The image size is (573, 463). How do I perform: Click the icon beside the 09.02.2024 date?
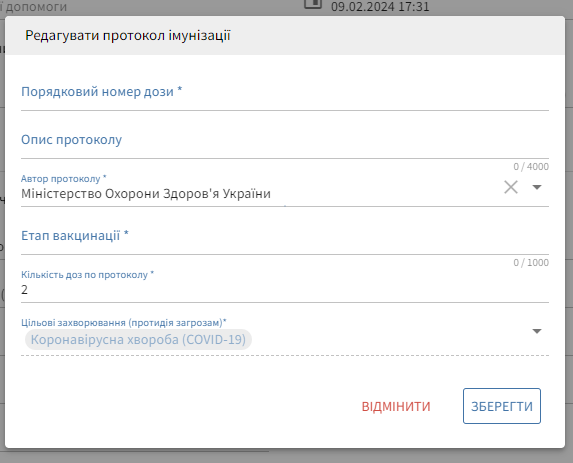(313, 4)
